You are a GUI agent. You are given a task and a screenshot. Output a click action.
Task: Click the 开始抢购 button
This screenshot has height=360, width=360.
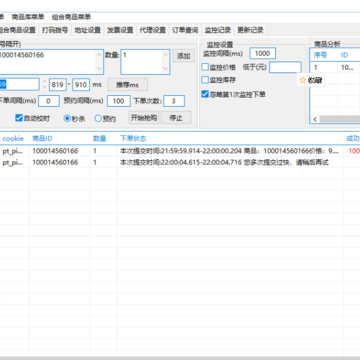point(144,118)
